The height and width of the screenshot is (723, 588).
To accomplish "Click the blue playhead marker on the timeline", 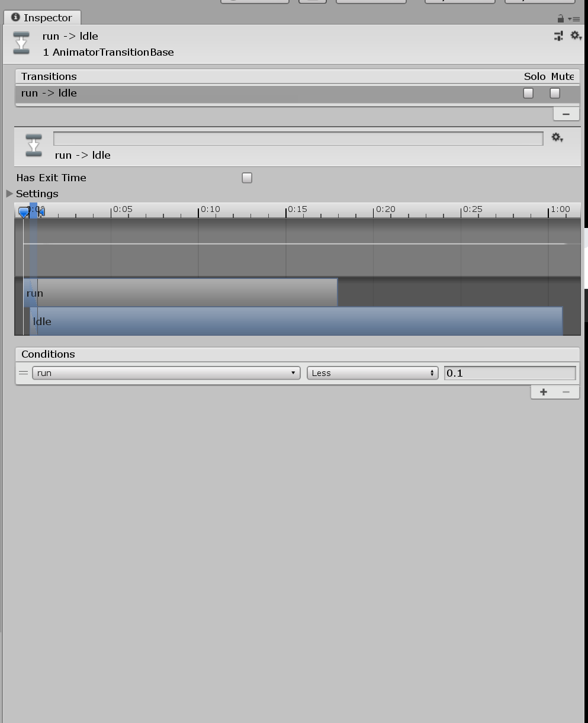I will tap(24, 211).
